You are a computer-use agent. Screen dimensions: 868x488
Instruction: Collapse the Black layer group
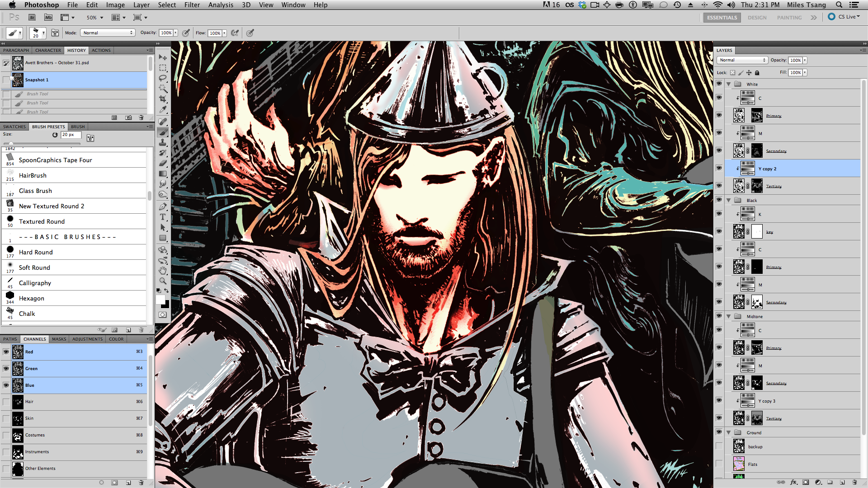pyautogui.click(x=729, y=200)
